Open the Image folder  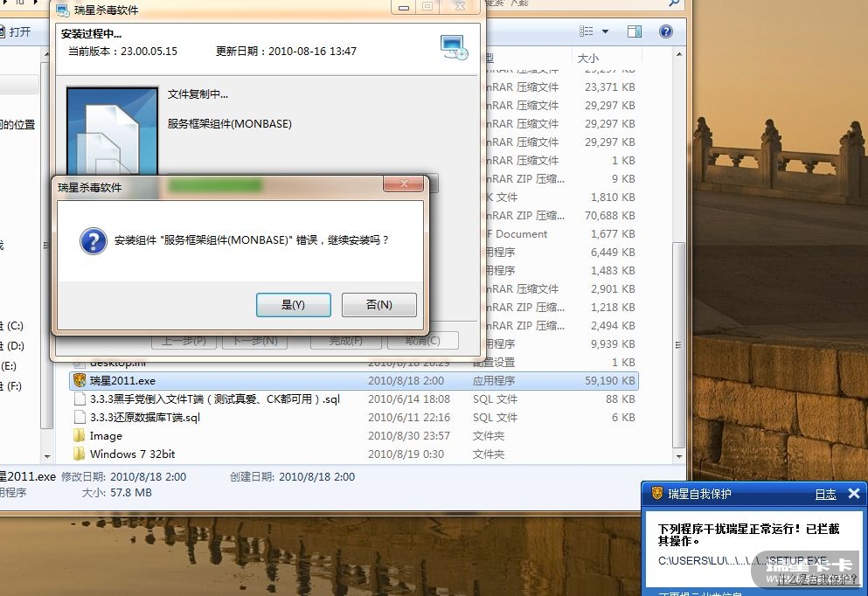(x=106, y=436)
